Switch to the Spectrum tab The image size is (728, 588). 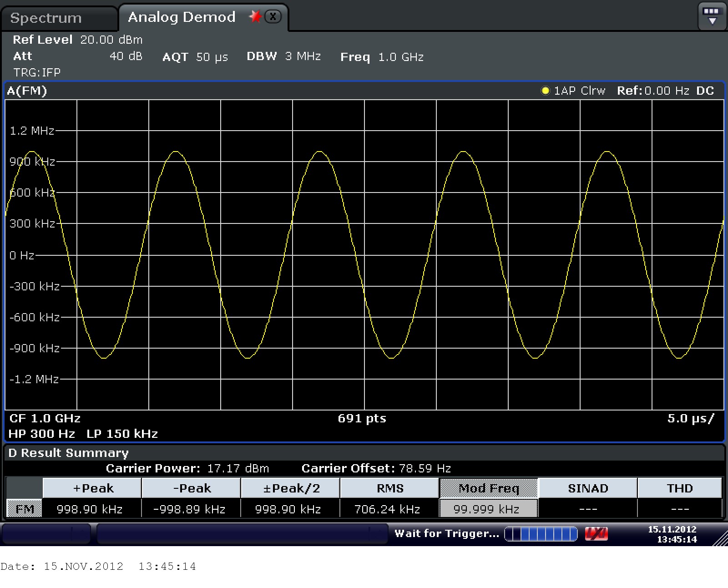click(46, 18)
